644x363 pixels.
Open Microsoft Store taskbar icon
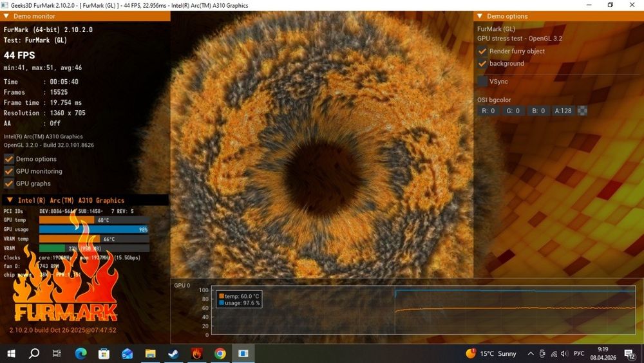point(104,353)
